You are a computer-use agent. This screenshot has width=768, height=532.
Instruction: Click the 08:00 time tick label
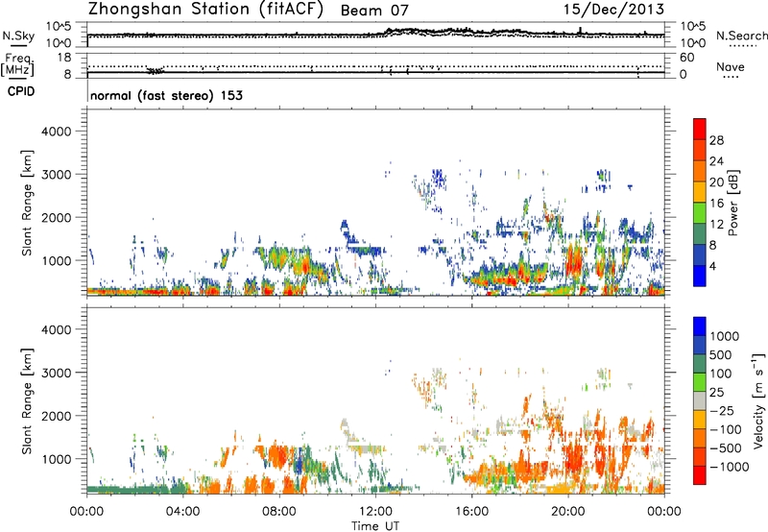coord(279,512)
